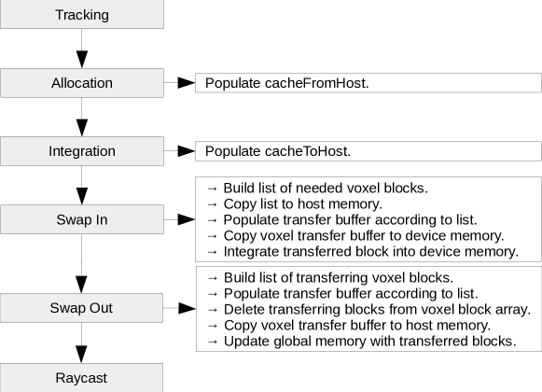Click the Integration step box
Screen dimensions: 542x392
[82, 151]
